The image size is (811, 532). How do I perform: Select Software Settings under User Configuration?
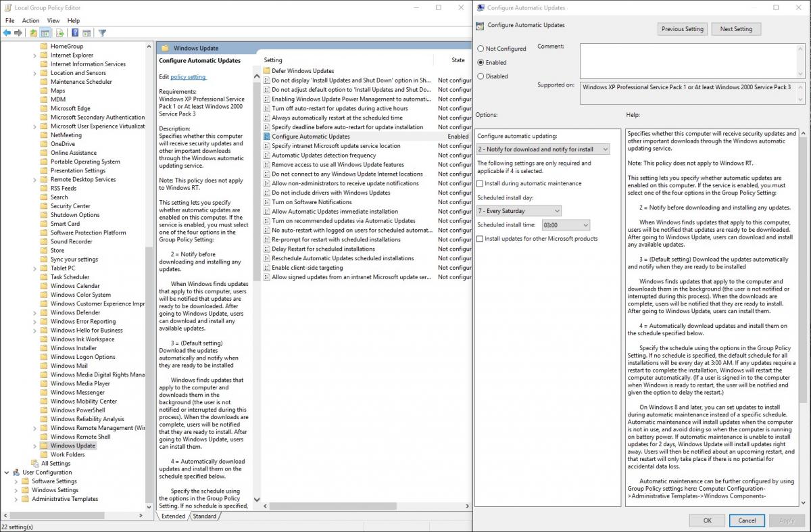[54, 481]
